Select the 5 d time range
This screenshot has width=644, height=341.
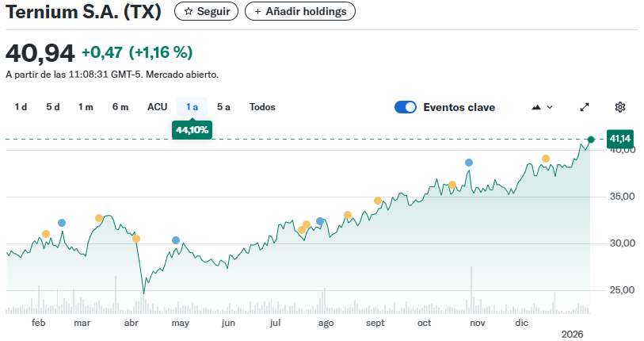click(x=53, y=107)
